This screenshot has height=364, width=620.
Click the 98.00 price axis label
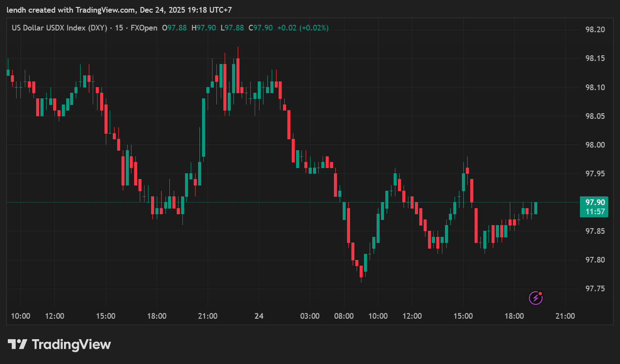click(x=595, y=145)
